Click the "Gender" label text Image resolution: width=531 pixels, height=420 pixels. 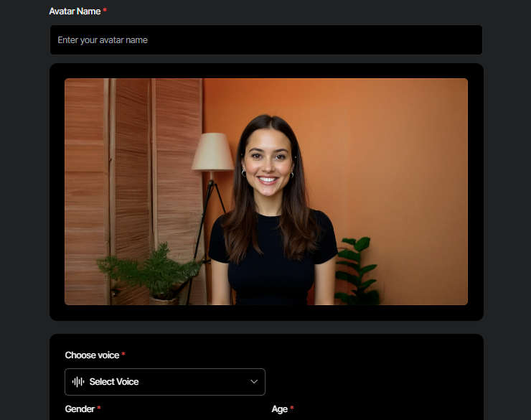(x=80, y=409)
